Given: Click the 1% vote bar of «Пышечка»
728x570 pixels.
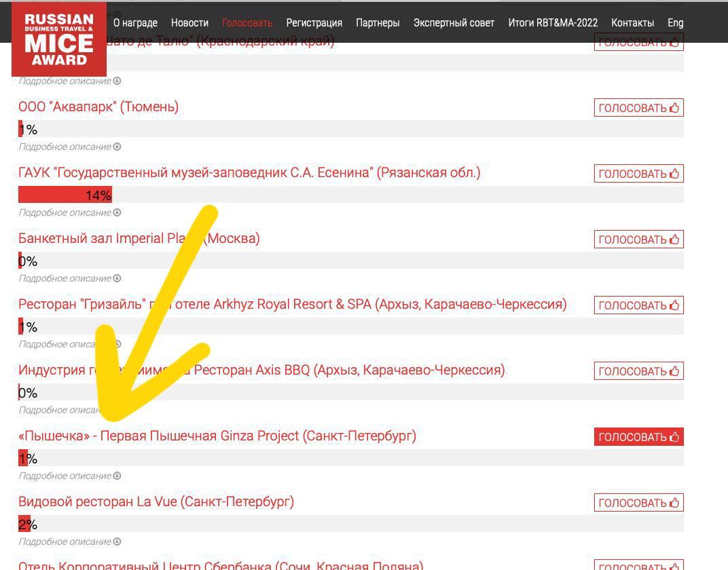Looking at the screenshot, I should point(351,458).
